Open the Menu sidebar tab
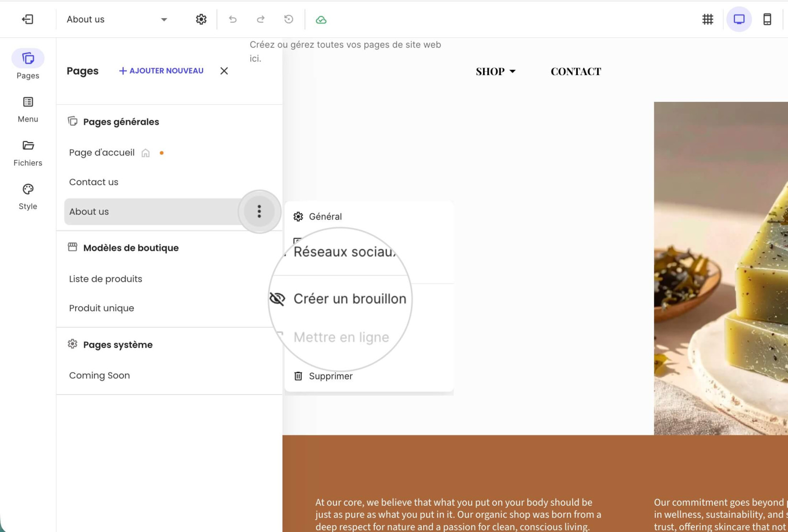Screen dimensions: 788x532 pos(28,110)
